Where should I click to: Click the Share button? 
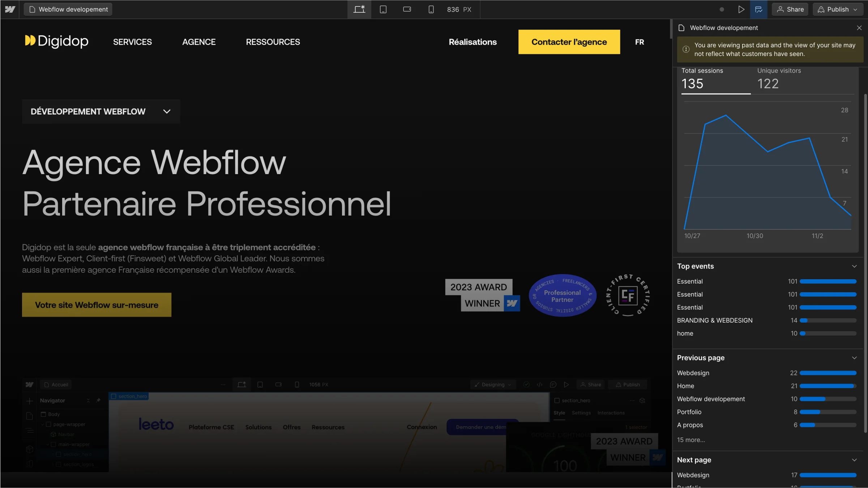[790, 9]
